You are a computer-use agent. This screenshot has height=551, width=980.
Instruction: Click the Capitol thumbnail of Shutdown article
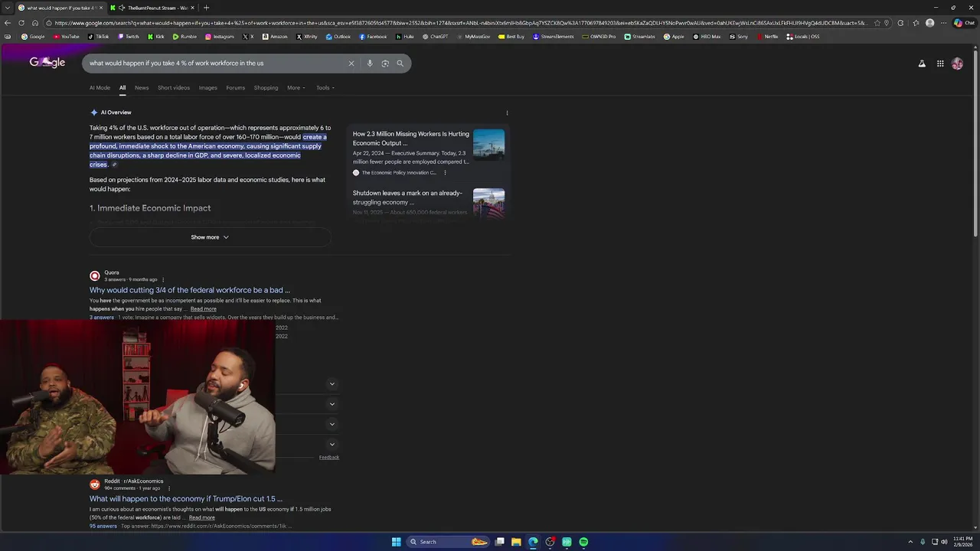tap(488, 203)
